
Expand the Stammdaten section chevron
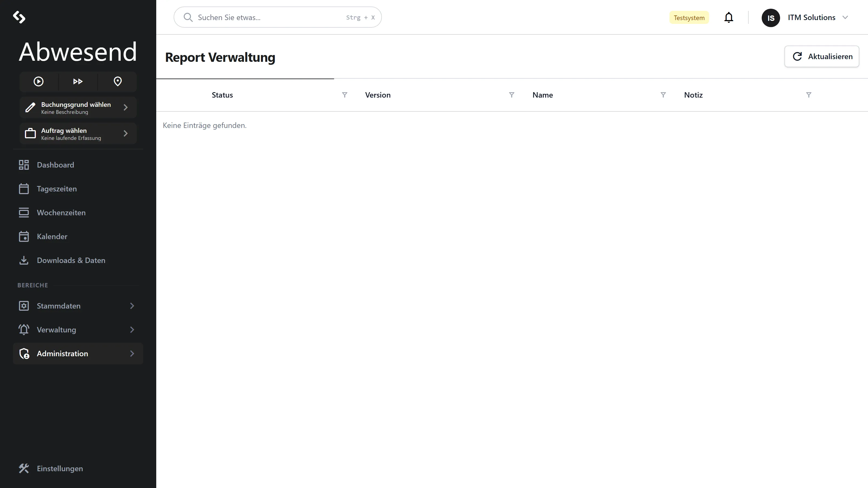[x=132, y=306]
